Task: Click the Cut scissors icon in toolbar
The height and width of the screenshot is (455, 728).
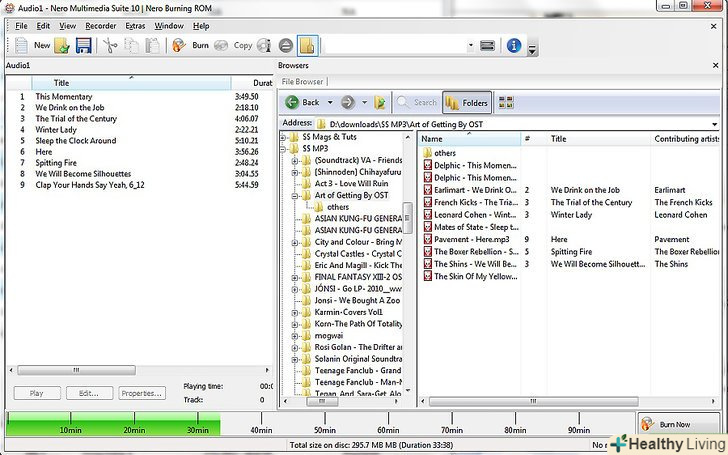Action: [110, 45]
